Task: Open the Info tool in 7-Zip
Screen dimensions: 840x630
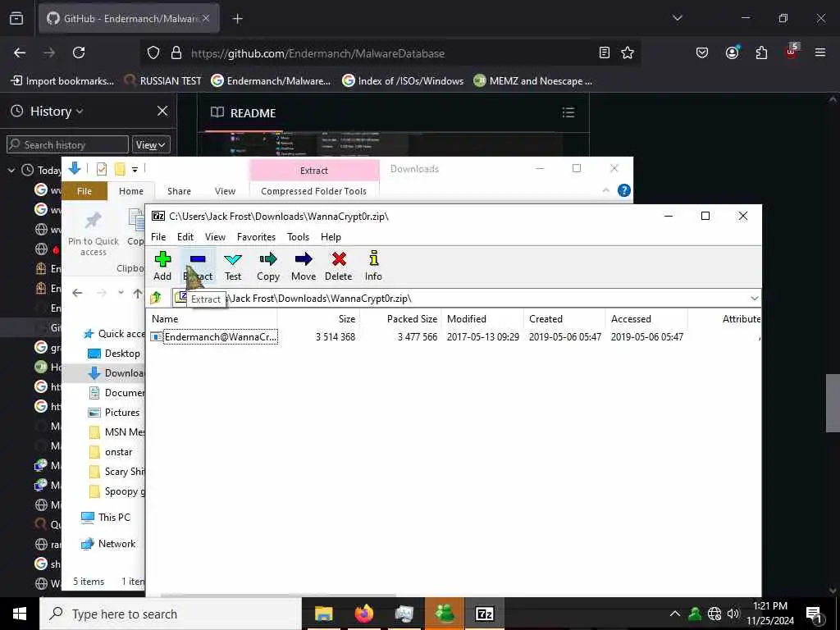Action: [x=373, y=266]
